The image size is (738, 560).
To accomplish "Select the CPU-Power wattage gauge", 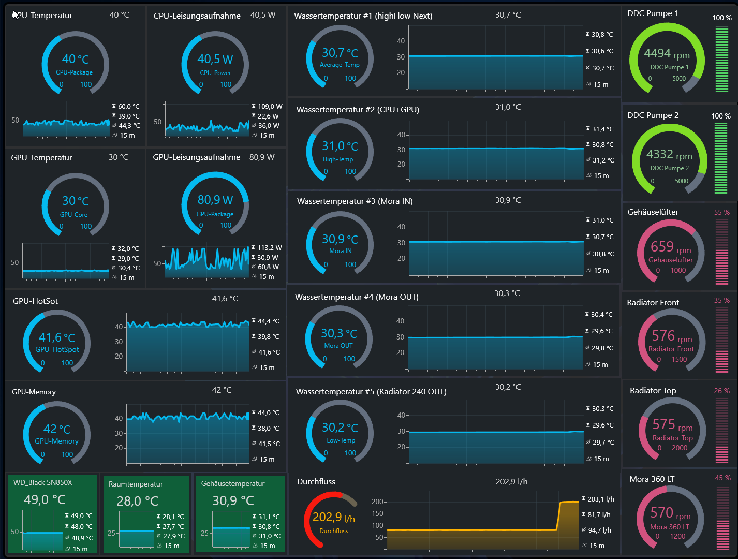I will click(x=215, y=63).
